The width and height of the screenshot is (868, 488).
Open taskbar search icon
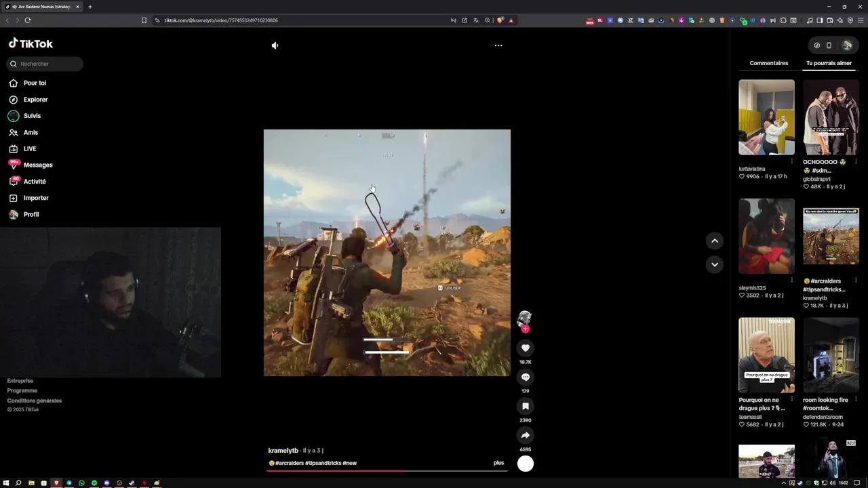(18, 483)
